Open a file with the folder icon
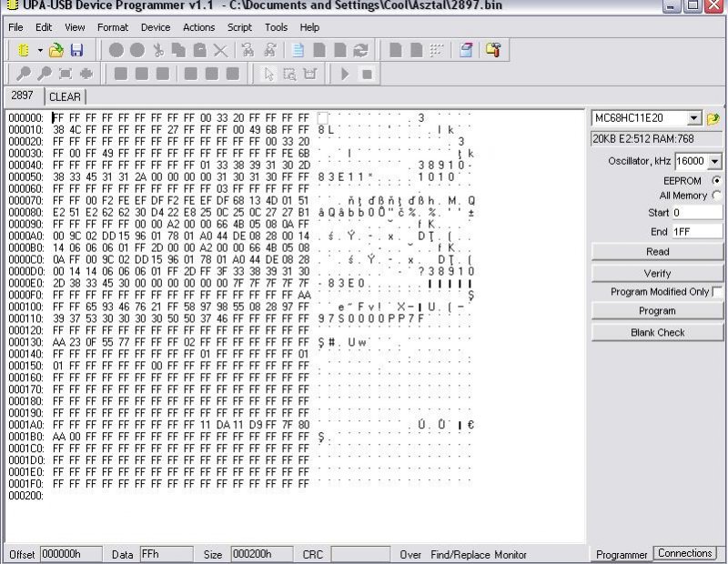 [56, 50]
